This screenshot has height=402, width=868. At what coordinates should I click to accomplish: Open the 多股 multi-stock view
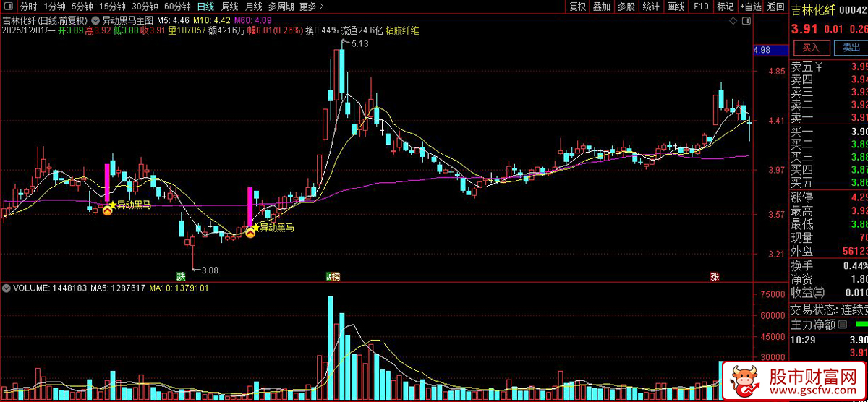tap(626, 7)
